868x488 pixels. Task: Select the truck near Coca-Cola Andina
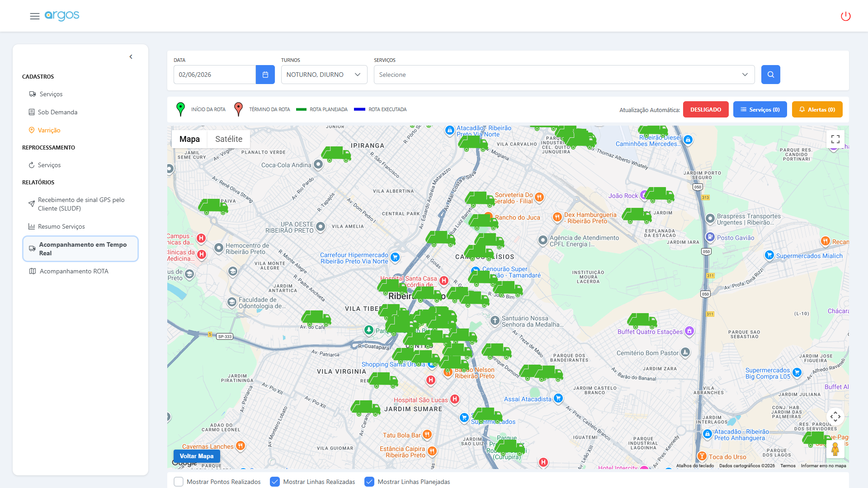tap(336, 154)
